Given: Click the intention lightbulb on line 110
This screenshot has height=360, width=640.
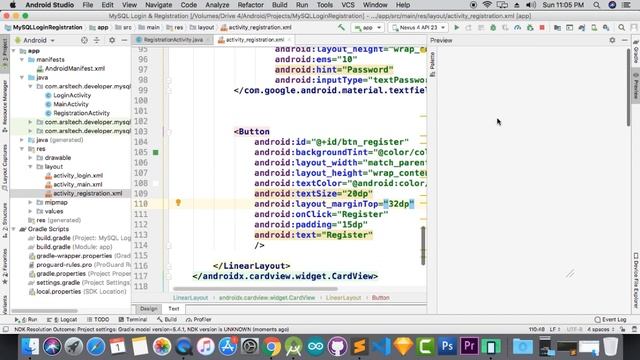Looking at the screenshot, I should tap(178, 202).
